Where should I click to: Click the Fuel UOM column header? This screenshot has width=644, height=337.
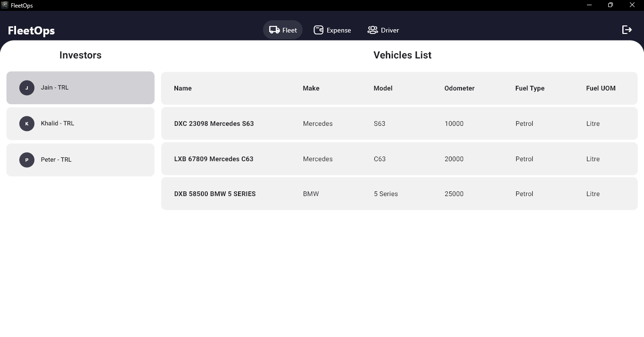tap(601, 88)
